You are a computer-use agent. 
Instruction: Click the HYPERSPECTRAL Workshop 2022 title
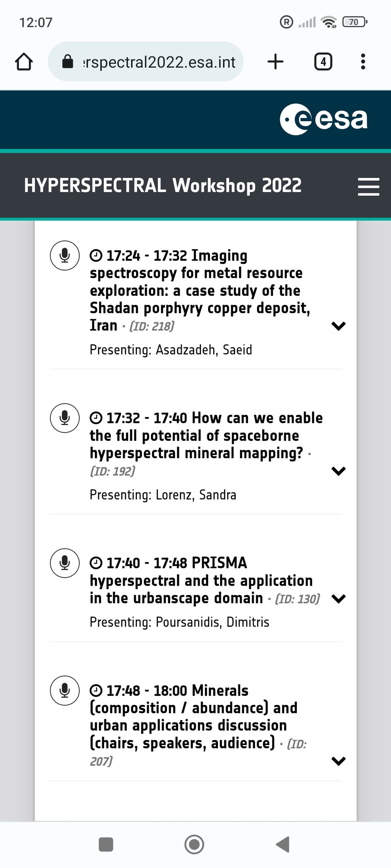(x=163, y=186)
